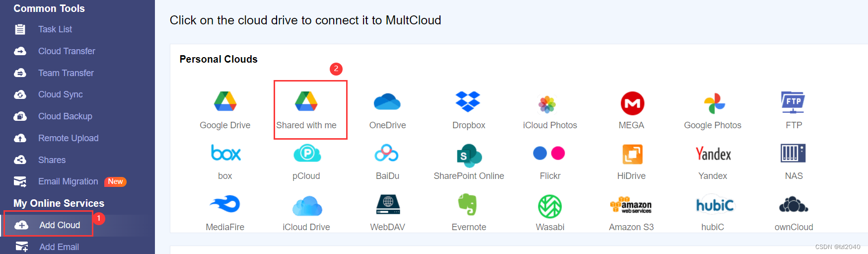This screenshot has width=868, height=254.
Task: Click the Task List clipboard icon
Action: [x=20, y=30]
